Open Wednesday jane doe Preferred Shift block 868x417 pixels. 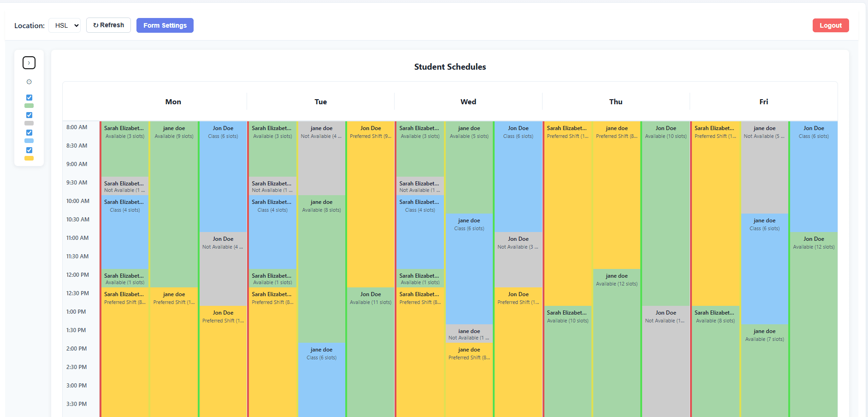pyautogui.click(x=469, y=380)
